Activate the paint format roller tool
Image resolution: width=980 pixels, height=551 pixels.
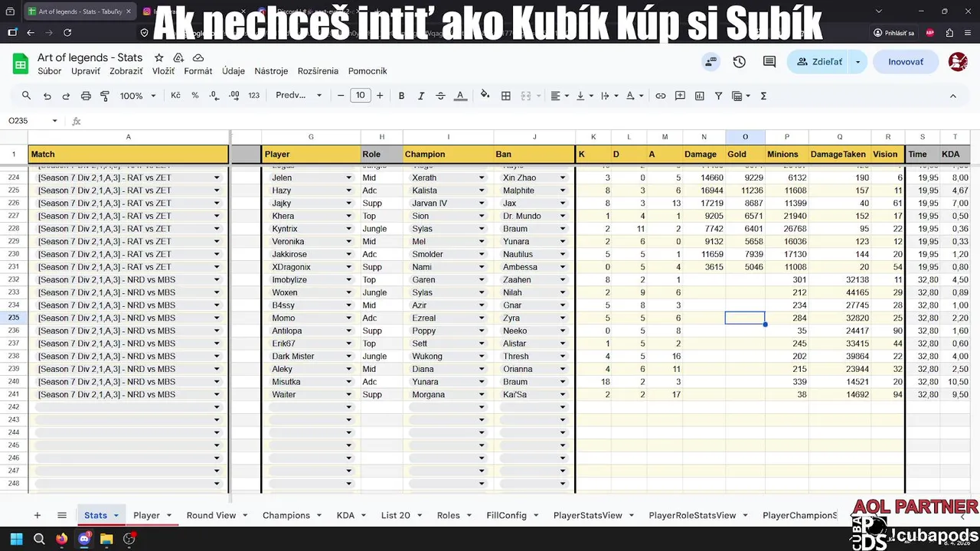click(x=105, y=96)
